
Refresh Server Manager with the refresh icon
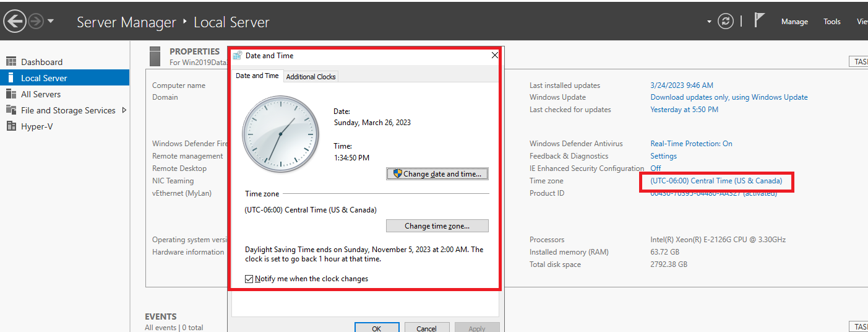coord(725,22)
